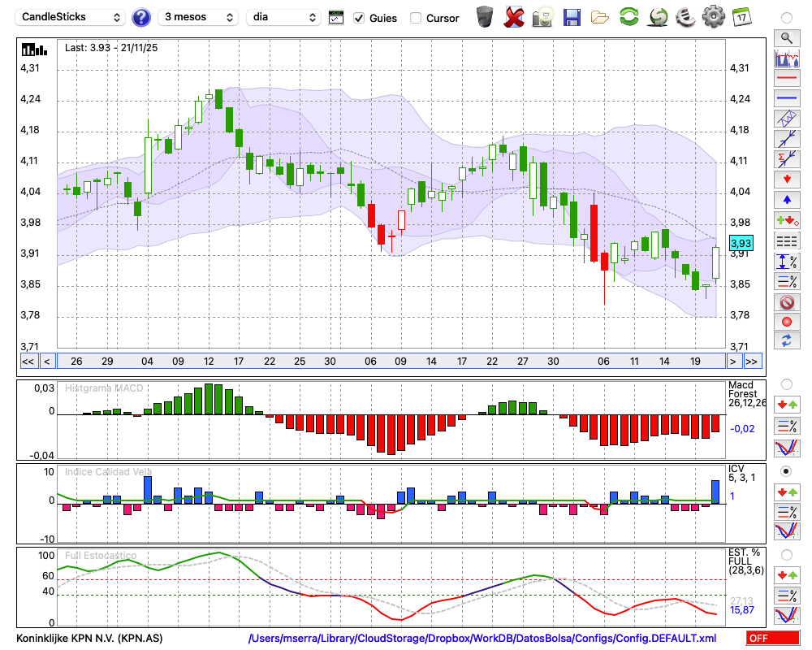Click the green dollar update icon
The width and height of the screenshot is (812, 650).
coord(658,17)
